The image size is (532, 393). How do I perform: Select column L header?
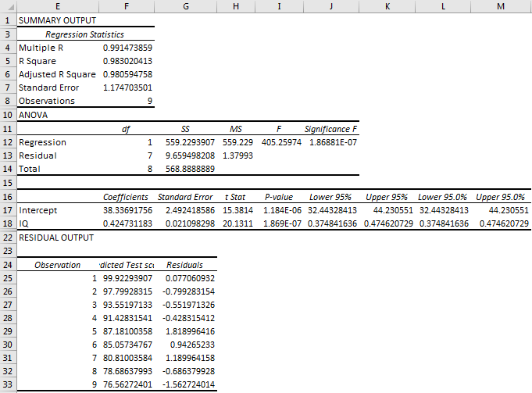point(443,6)
